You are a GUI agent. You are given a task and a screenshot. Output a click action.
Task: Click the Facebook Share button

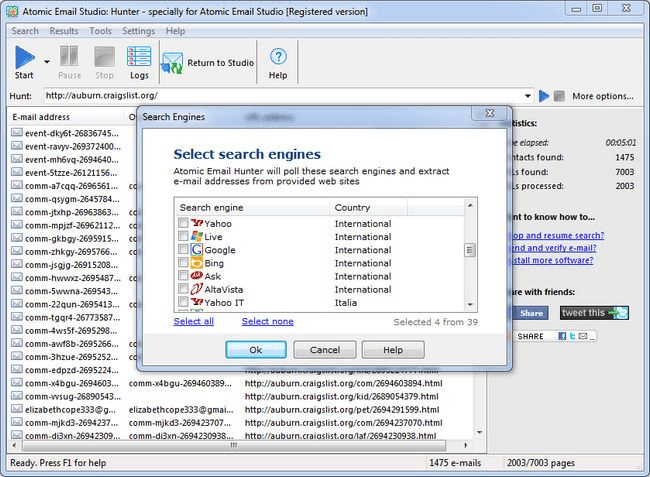(x=530, y=313)
